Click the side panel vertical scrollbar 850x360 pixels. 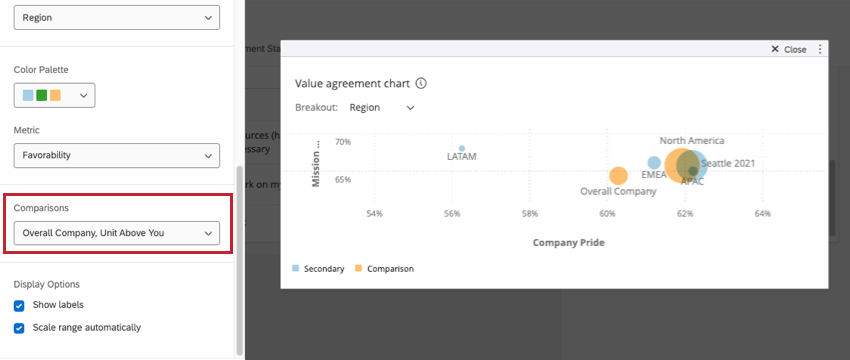[240, 260]
